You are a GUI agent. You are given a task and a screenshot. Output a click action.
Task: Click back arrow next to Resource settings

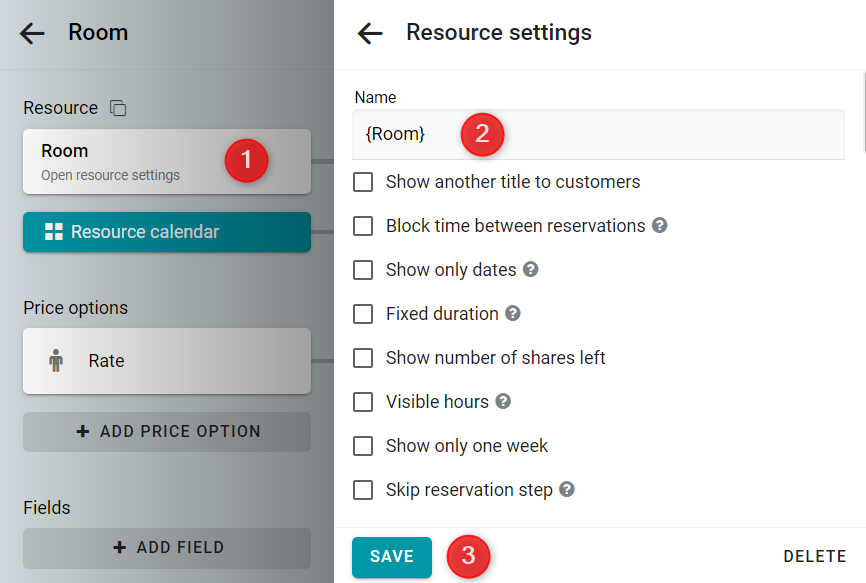point(370,33)
